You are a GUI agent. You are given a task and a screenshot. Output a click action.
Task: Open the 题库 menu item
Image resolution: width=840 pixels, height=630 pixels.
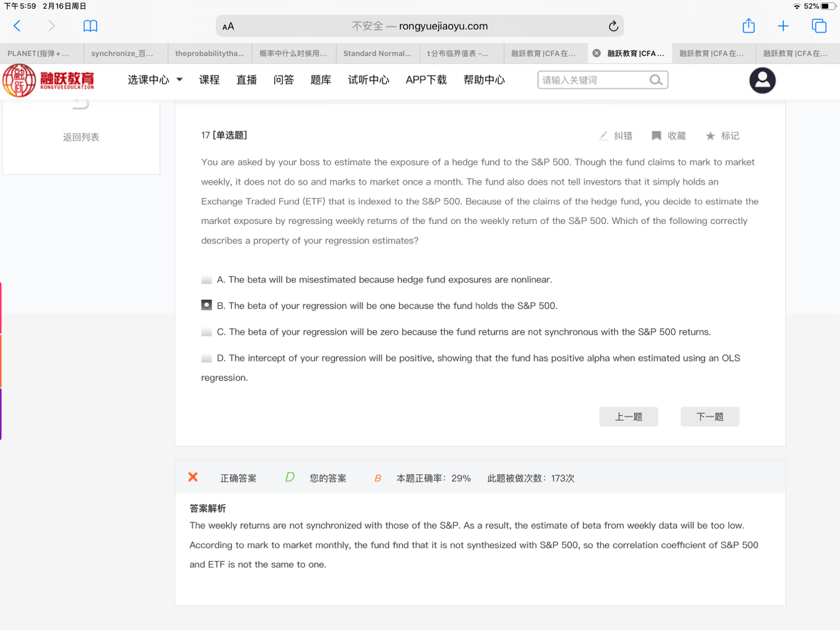click(x=320, y=80)
